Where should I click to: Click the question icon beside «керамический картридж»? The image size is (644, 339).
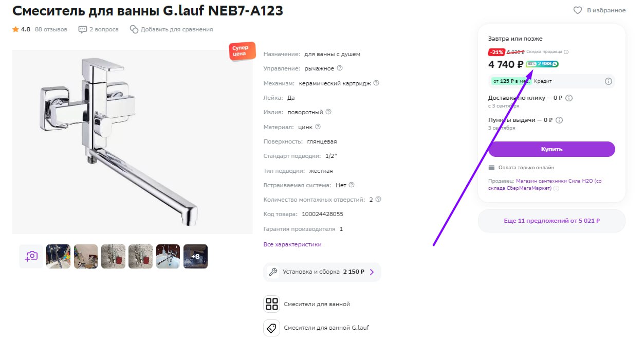tap(377, 82)
